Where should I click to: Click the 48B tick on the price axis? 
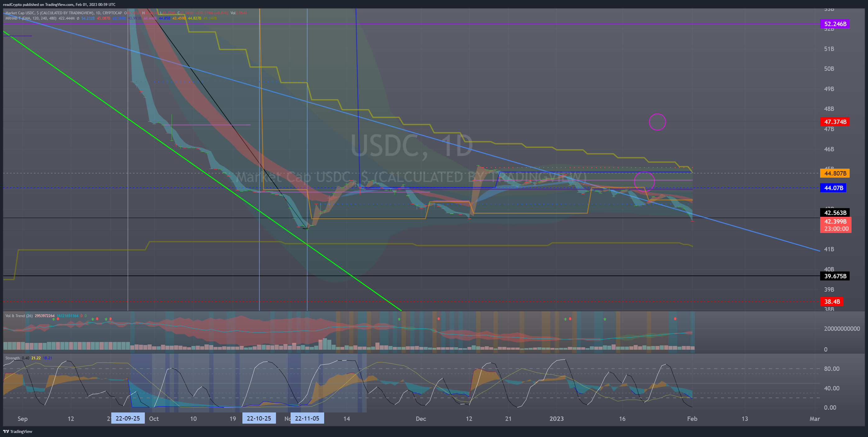[x=829, y=109]
